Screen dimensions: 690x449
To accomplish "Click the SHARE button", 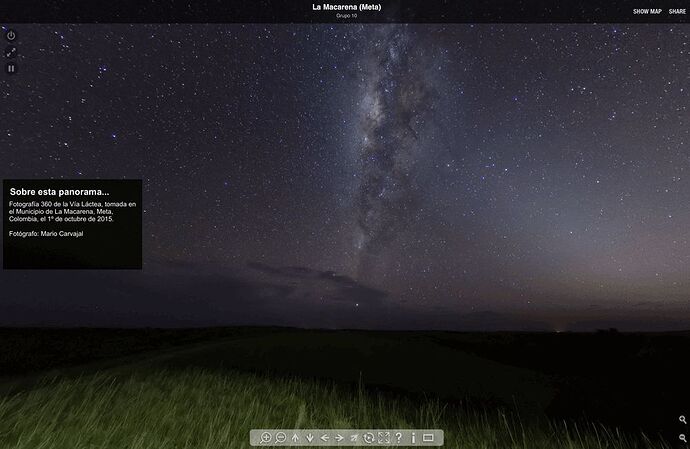I will click(677, 11).
